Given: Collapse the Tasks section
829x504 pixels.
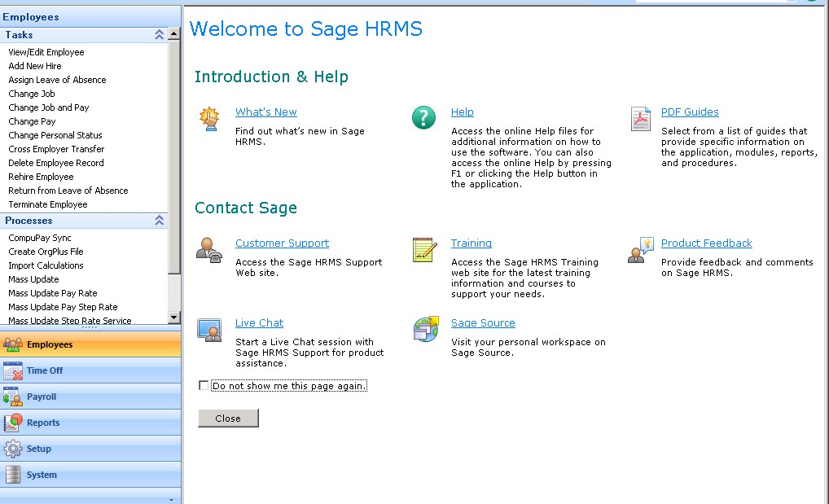Looking at the screenshot, I should click(159, 35).
